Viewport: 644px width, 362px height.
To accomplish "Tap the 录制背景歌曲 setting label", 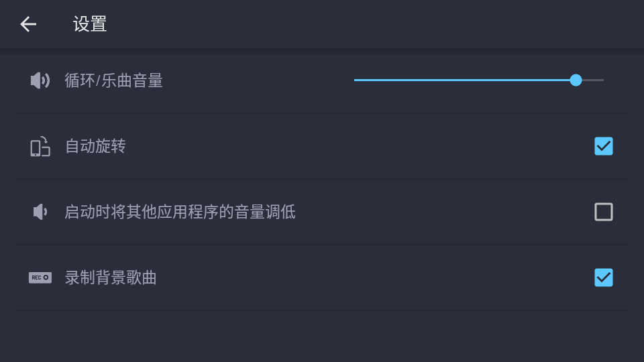I will pos(111,278).
